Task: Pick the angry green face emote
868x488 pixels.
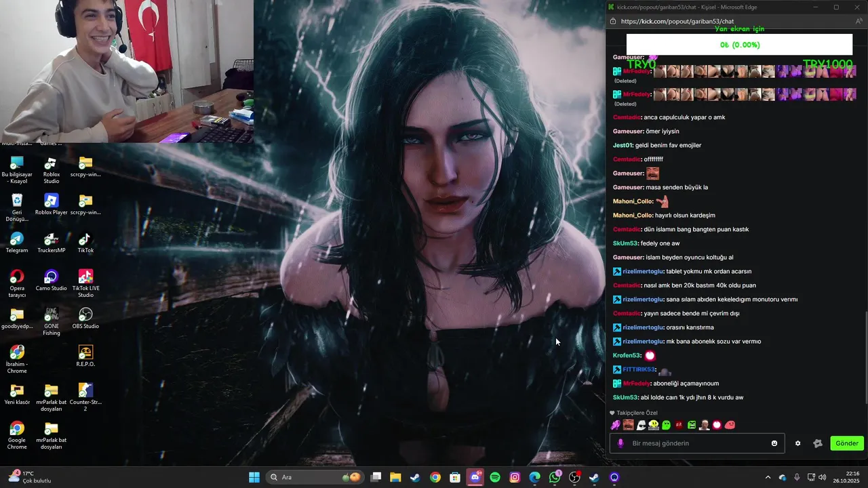Action: click(692, 425)
